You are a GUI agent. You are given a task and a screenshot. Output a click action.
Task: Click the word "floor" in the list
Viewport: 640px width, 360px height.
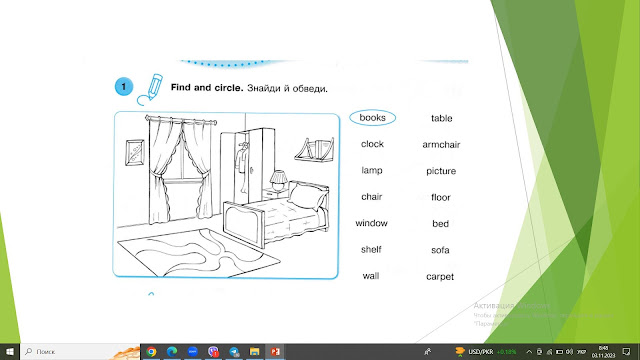(441, 198)
